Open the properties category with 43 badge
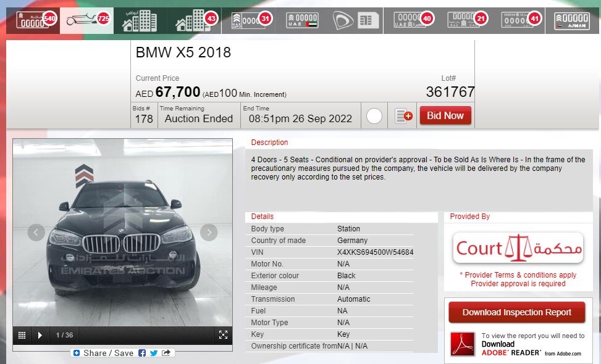The width and height of the screenshot is (601, 364). (194, 20)
